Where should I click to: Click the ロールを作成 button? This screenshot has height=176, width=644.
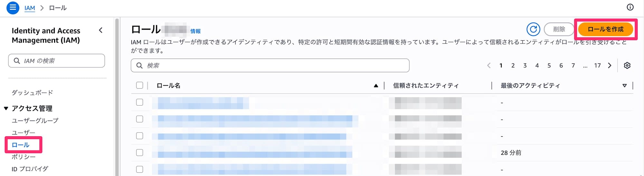click(x=605, y=29)
